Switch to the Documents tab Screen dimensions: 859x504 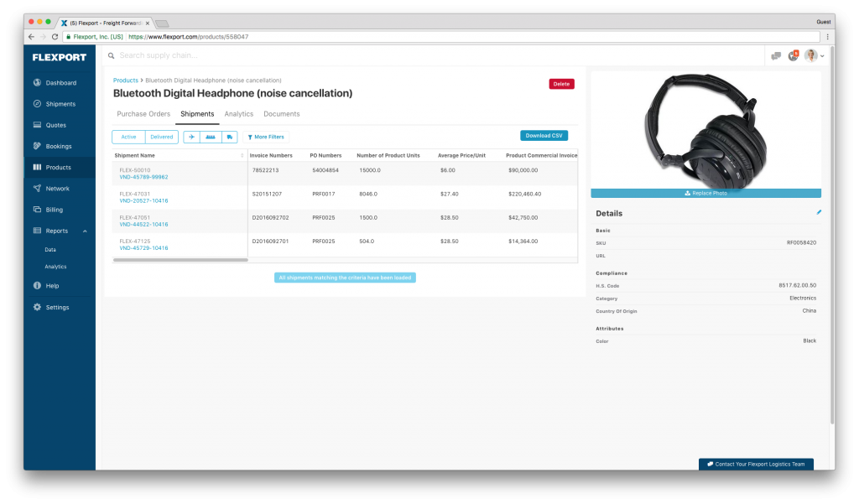pyautogui.click(x=282, y=114)
